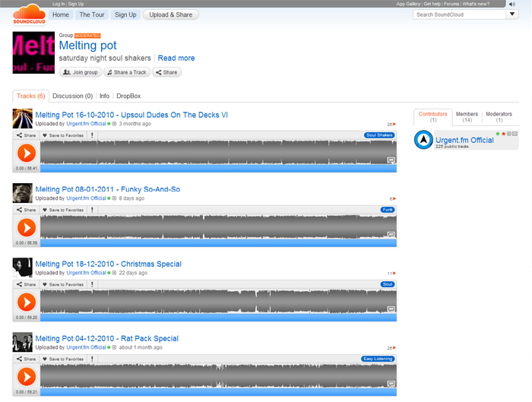Save Christmas Special track to Favorites
Screen dimensions: 532x402
pyautogui.click(x=63, y=284)
